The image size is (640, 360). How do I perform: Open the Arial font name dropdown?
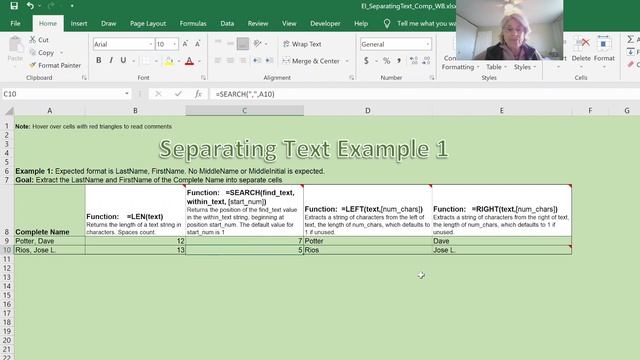coord(151,44)
